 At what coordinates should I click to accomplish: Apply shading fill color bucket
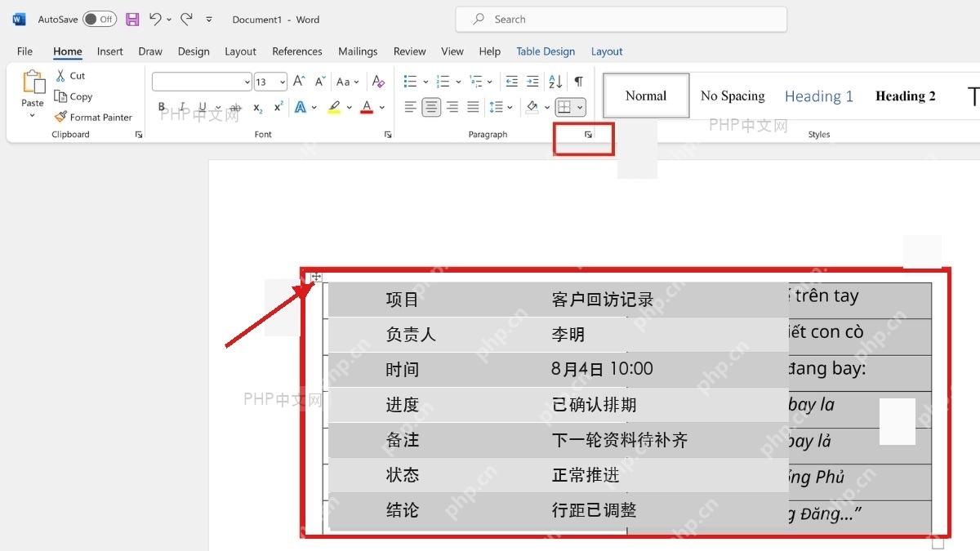(532, 107)
